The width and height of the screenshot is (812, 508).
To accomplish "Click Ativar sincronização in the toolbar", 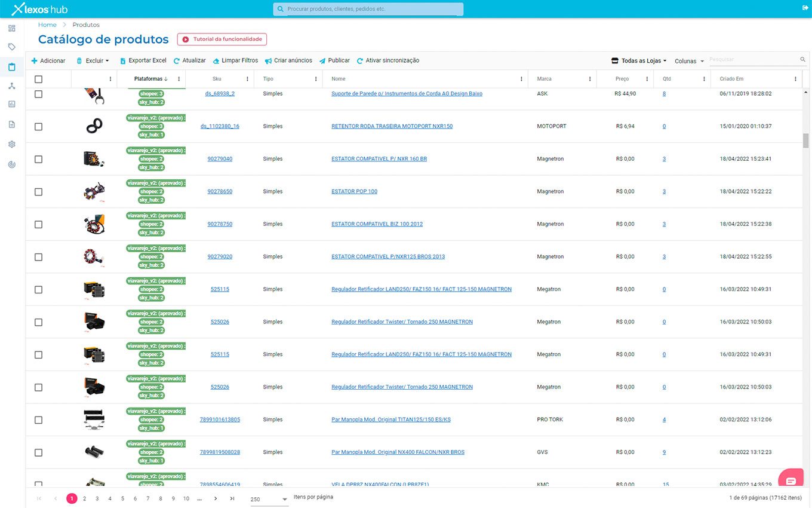I will point(388,61).
